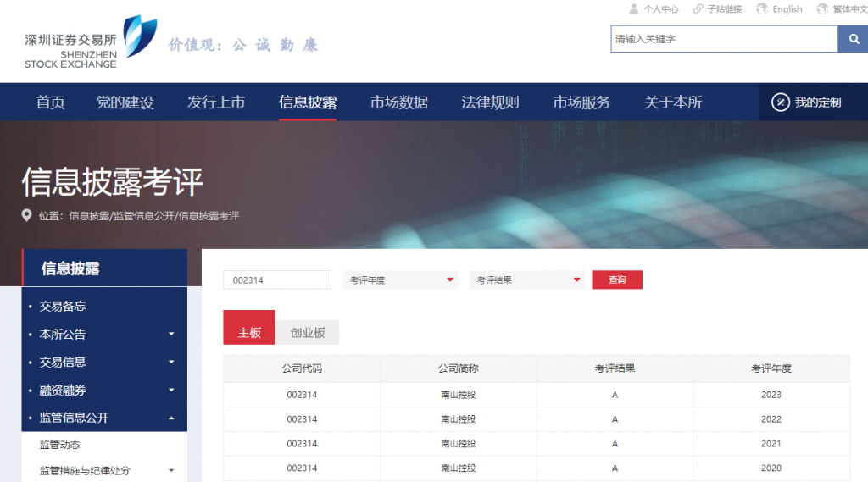
Task: Open 子站链接 sub-site links
Action: (717, 9)
